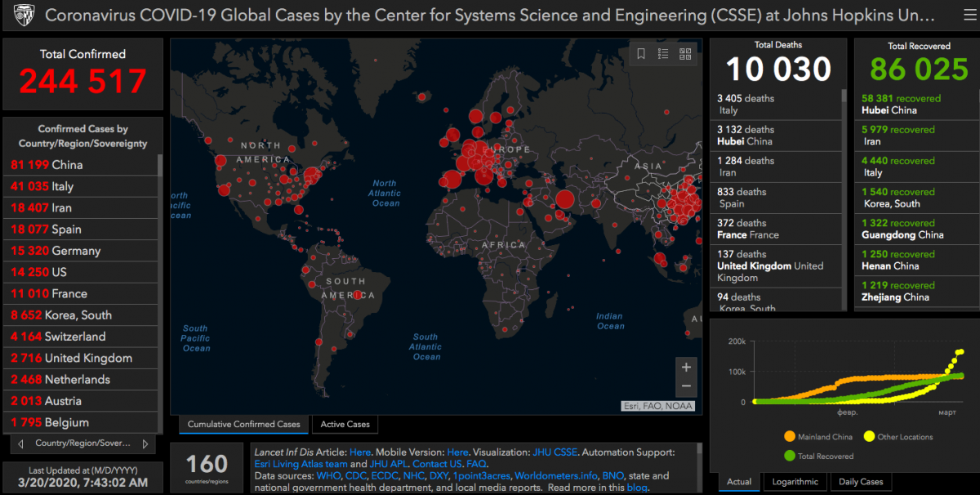Open the CDC data source link
This screenshot has width=980, height=495.
356,475
